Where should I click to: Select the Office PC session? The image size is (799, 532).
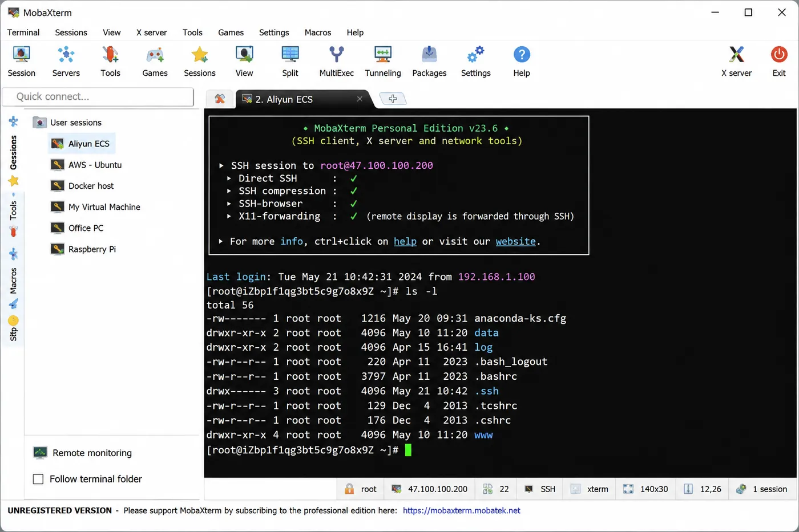pos(78,228)
